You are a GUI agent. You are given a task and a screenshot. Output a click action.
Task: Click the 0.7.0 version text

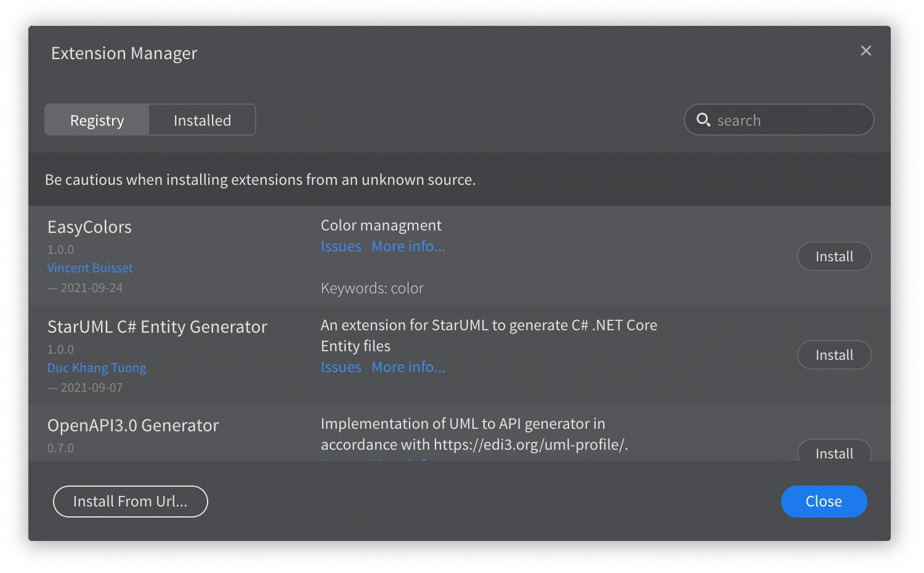click(60, 448)
